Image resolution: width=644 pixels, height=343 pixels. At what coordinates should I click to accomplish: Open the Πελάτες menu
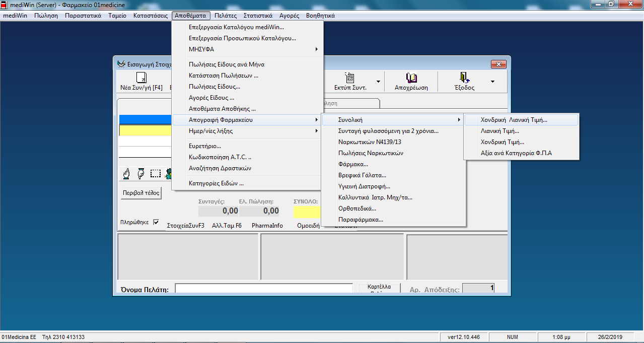pos(226,16)
